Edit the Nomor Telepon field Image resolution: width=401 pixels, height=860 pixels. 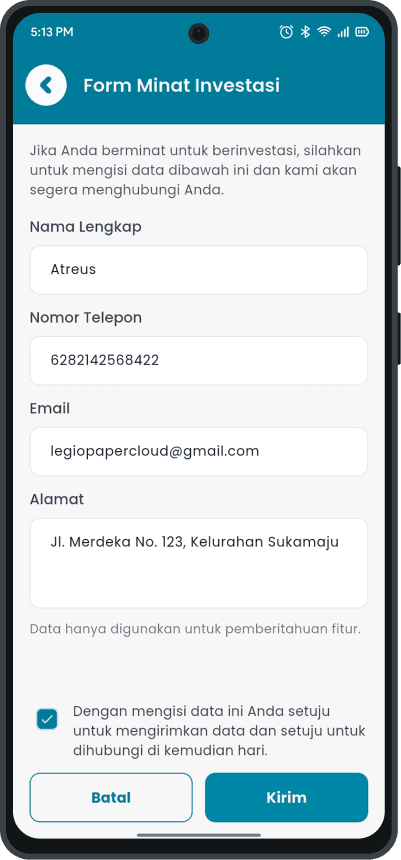(x=199, y=361)
